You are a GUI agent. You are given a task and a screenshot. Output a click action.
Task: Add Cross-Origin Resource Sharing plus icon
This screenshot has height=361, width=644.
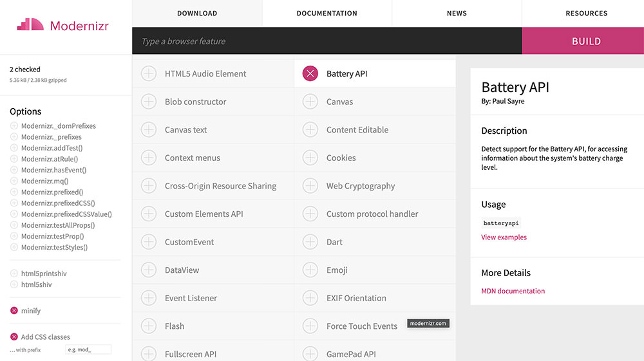(x=149, y=186)
